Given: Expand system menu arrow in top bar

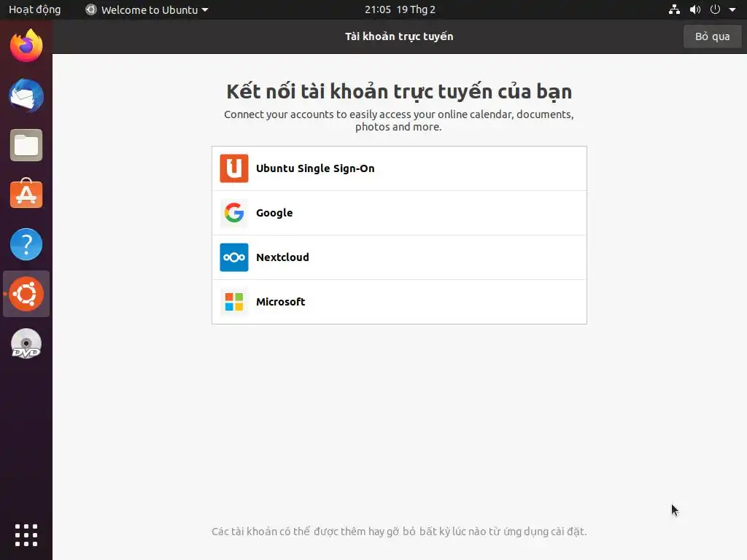Looking at the screenshot, I should (x=732, y=9).
